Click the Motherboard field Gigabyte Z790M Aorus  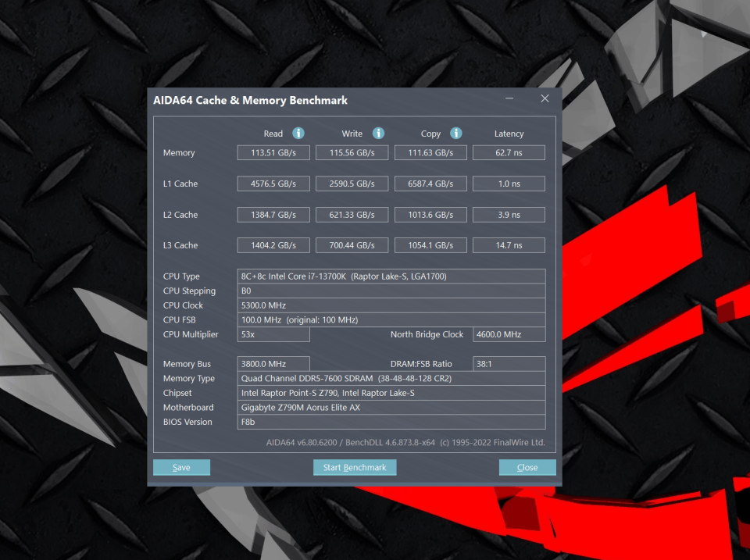(x=391, y=408)
